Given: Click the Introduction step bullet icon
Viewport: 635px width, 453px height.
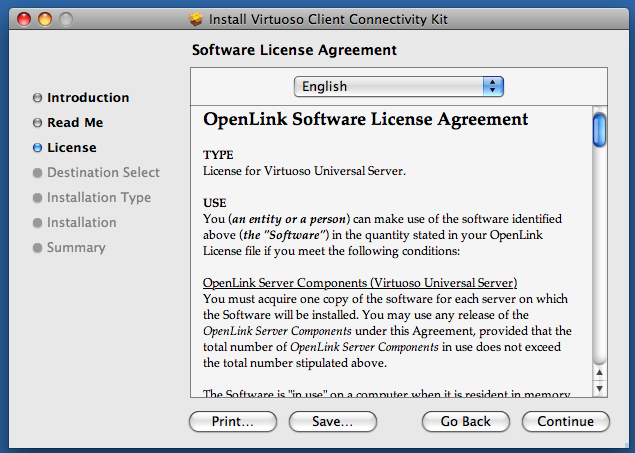Looking at the screenshot, I should tap(37, 98).
